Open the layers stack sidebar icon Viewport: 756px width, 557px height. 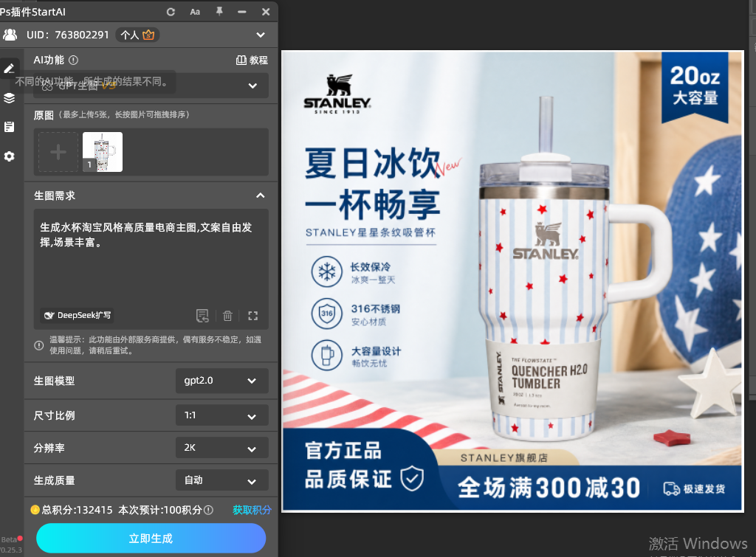9,98
